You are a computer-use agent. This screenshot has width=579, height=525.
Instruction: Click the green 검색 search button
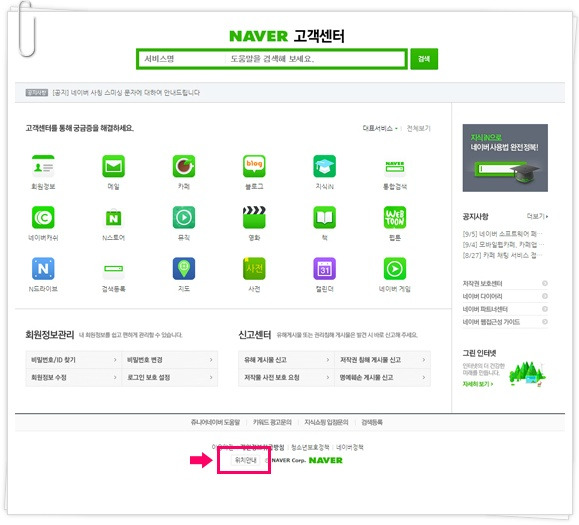424,59
